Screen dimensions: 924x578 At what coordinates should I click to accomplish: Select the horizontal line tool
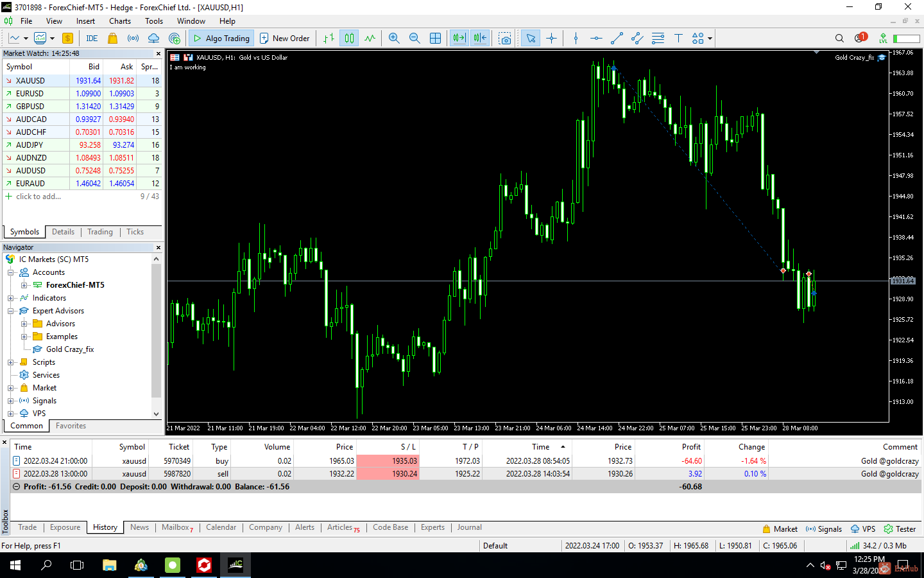(x=596, y=38)
